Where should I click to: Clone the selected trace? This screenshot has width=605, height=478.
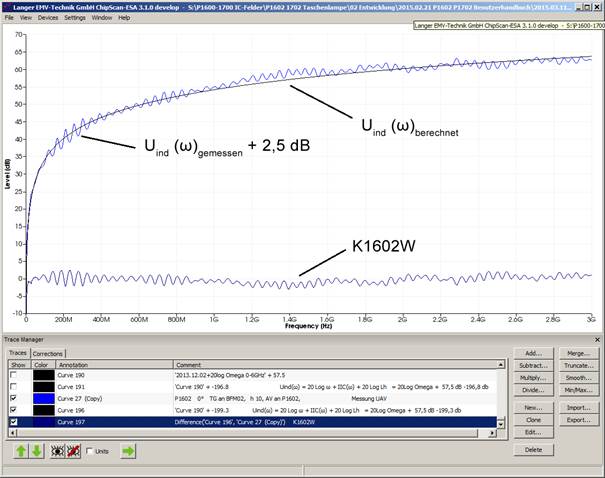(x=534, y=420)
